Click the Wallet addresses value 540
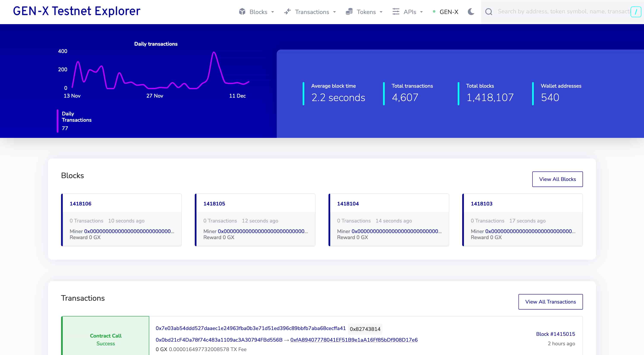Viewport: 644px width, 355px height. click(550, 97)
